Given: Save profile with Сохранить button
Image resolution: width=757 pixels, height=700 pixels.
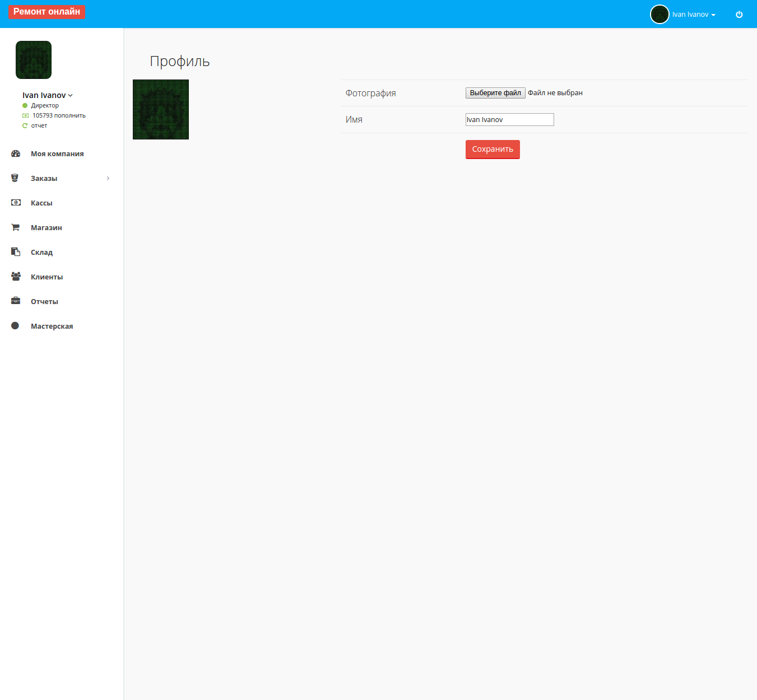Looking at the screenshot, I should 493,150.
